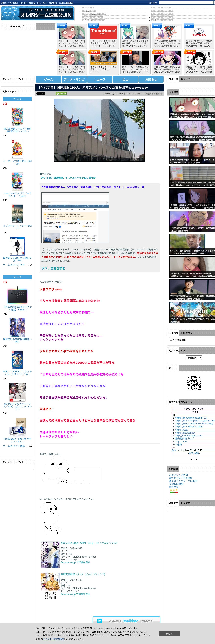Select the ゲーム1 ranking tab

[x=17, y=99]
